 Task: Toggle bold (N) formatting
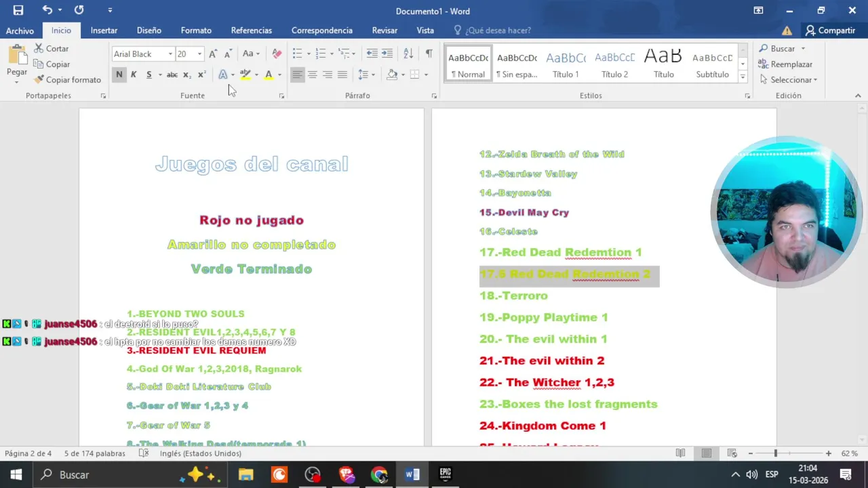[119, 75]
